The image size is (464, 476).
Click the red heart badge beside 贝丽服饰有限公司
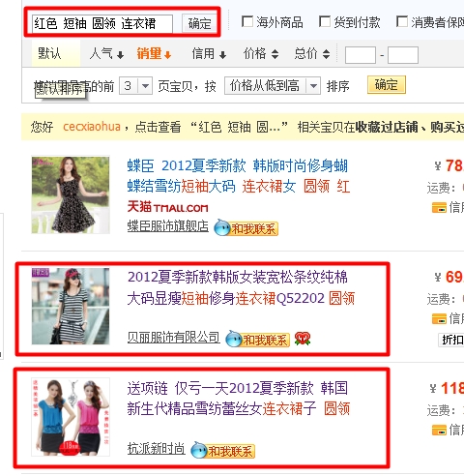coord(303,339)
